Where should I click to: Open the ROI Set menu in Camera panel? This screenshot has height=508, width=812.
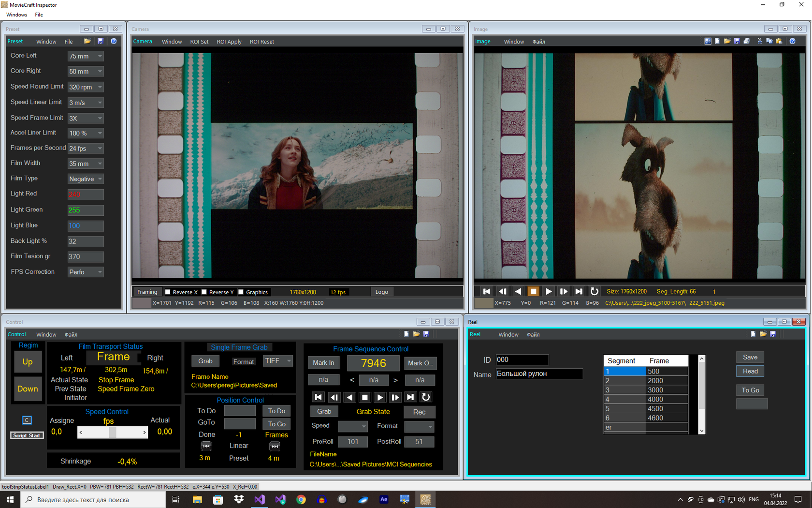(199, 42)
